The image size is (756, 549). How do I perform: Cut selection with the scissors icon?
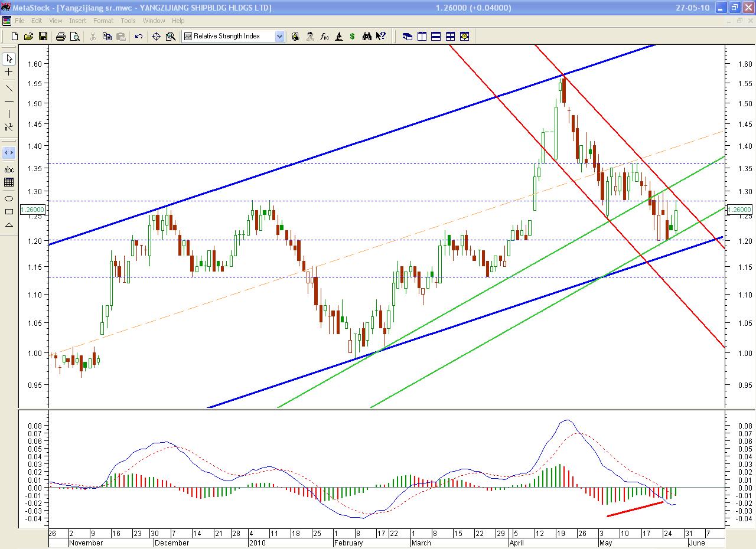(93, 37)
